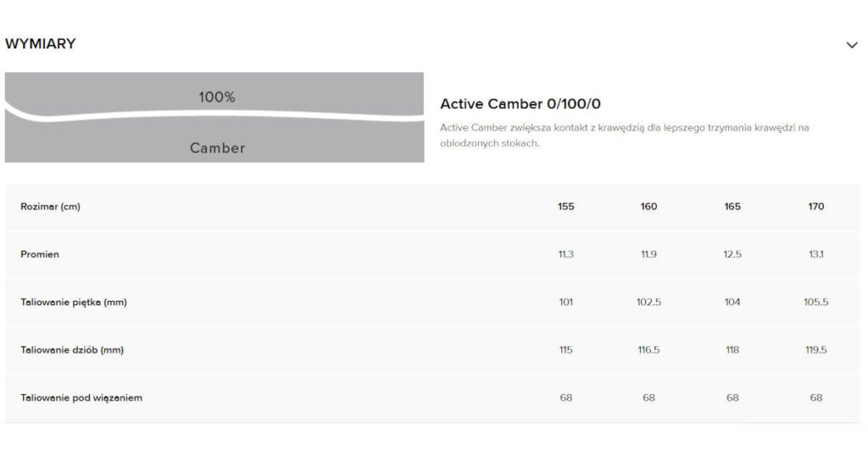Click the 100% Camber profile image
The height and width of the screenshot is (449, 868).
pos(214,118)
